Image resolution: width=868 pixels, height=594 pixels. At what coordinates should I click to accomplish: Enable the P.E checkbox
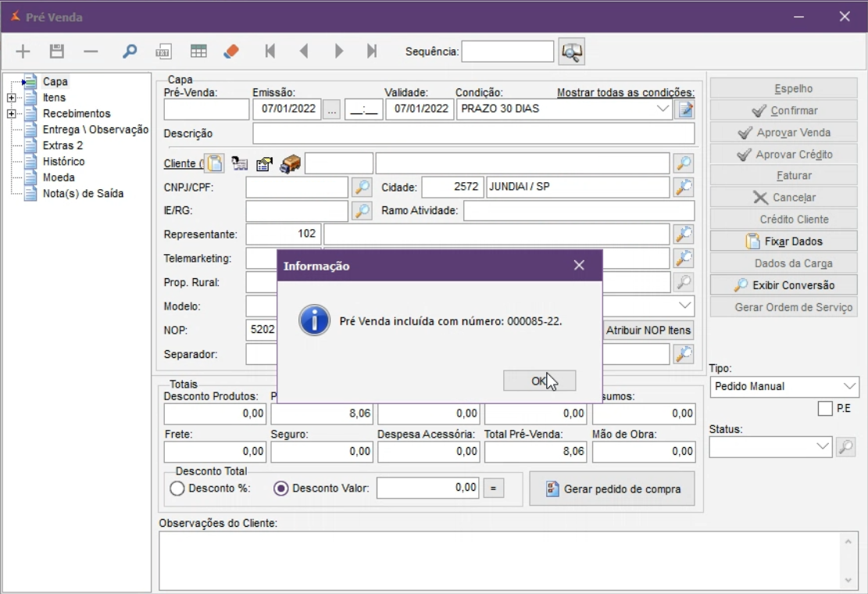pyautogui.click(x=825, y=409)
